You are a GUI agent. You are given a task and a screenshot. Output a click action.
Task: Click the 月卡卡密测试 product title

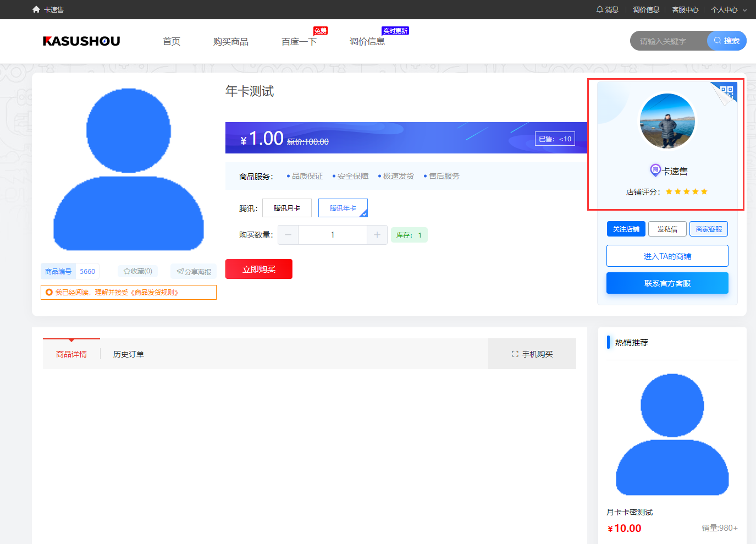[x=630, y=512]
